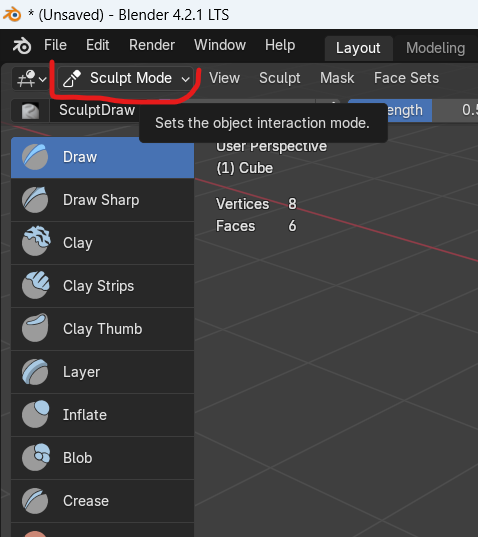Viewport: 478px width, 537px height.
Task: Click the brush Strength slider
Action: (413, 111)
